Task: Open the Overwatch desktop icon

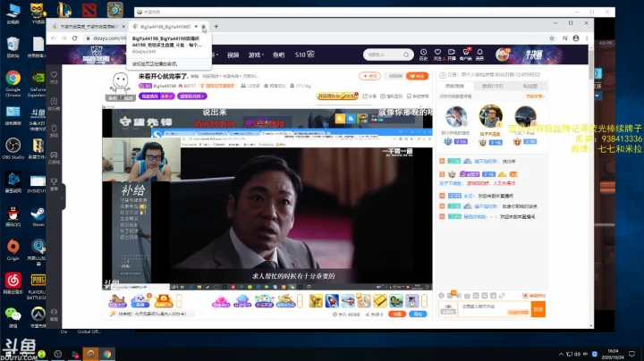Action: click(x=38, y=316)
